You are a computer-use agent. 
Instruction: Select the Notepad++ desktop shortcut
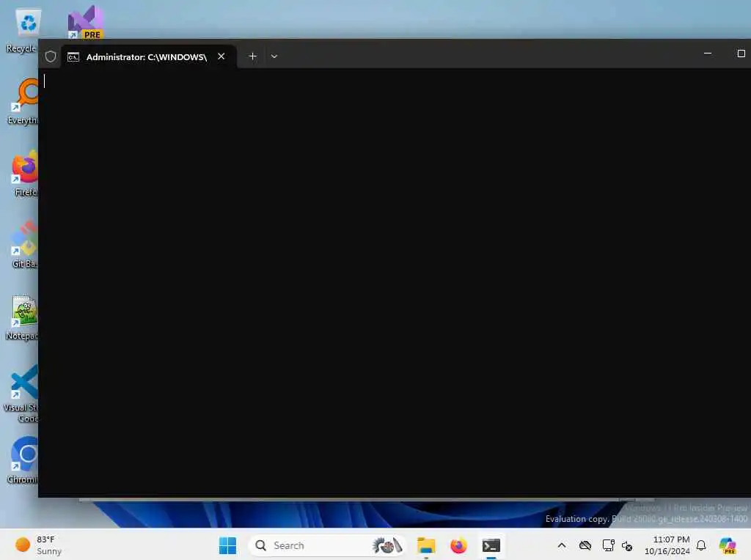(x=23, y=317)
